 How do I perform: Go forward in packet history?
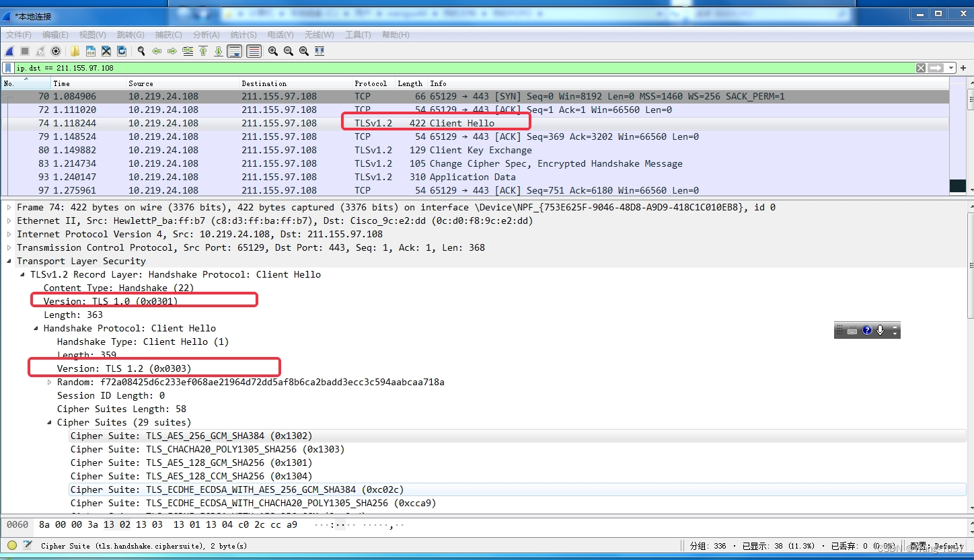[172, 51]
